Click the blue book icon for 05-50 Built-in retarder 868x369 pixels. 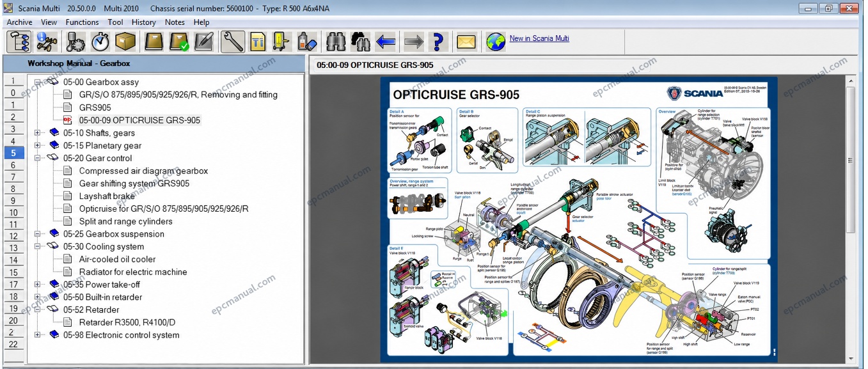pyautogui.click(x=54, y=297)
